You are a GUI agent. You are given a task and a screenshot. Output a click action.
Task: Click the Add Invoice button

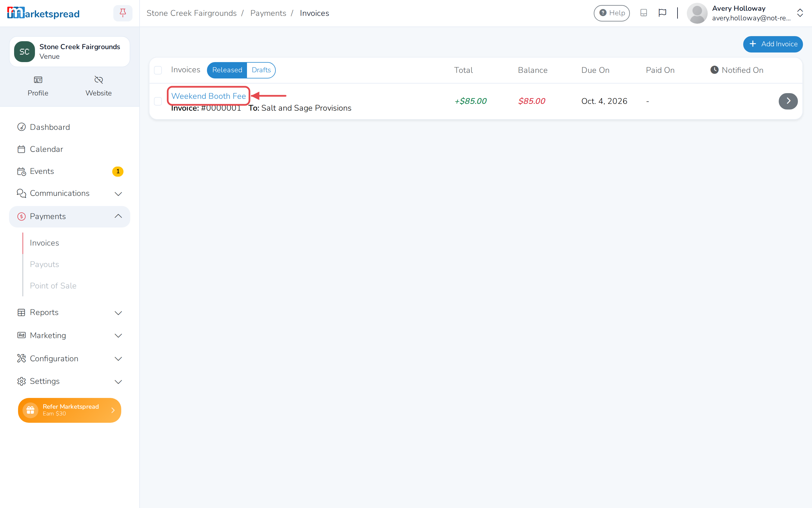(x=773, y=44)
